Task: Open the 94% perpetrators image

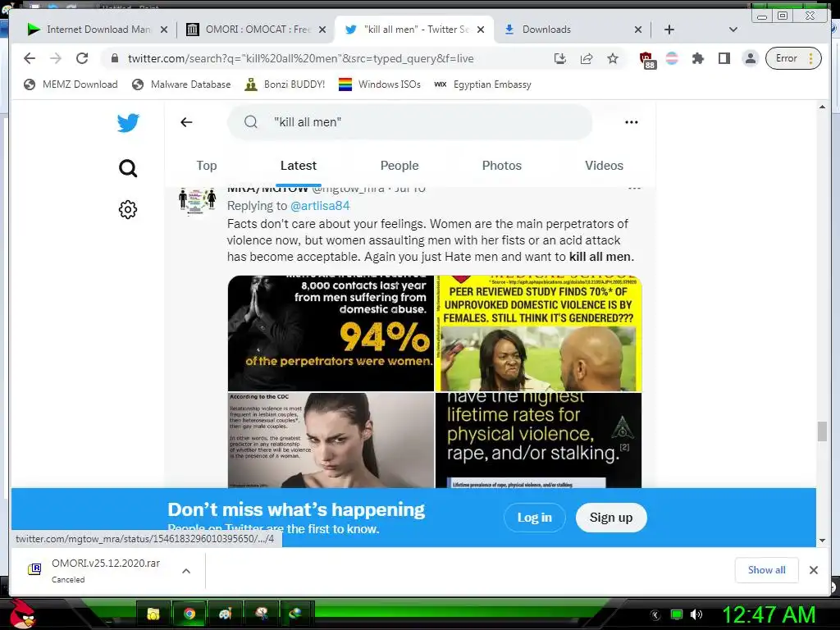Action: point(331,333)
